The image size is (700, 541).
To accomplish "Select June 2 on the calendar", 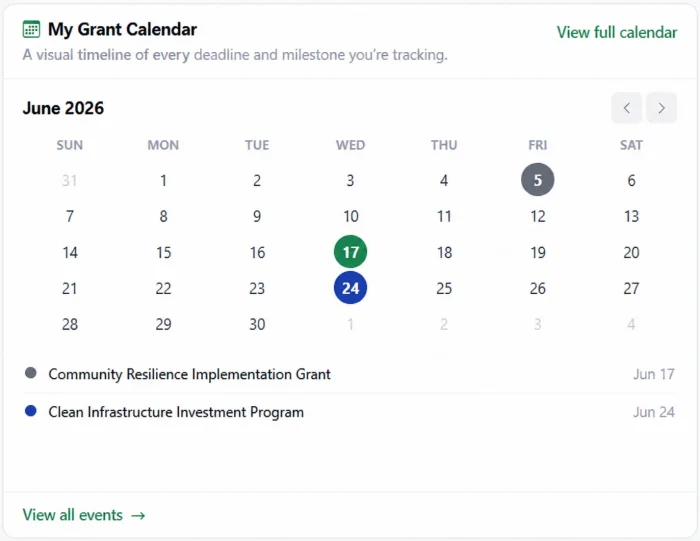I will (257, 180).
